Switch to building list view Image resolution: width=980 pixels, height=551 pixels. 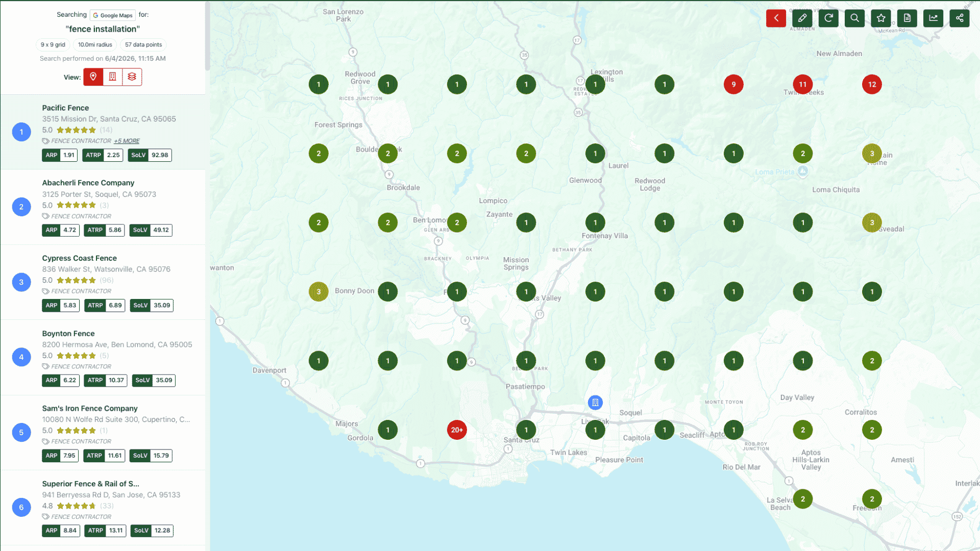113,77
